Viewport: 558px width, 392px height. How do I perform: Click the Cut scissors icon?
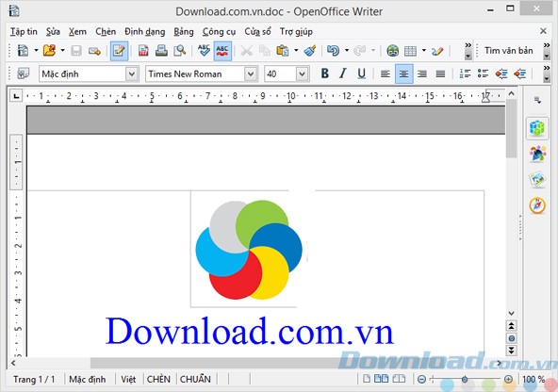(247, 51)
